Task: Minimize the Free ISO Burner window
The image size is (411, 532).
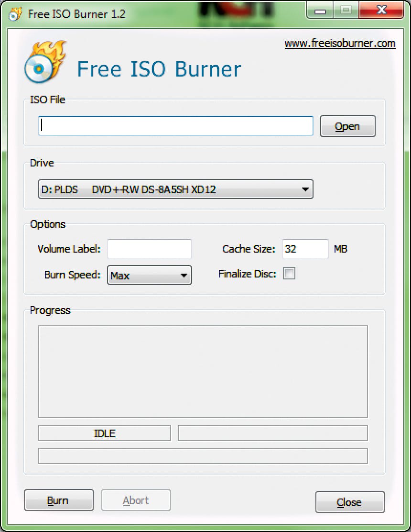Action: click(320, 10)
